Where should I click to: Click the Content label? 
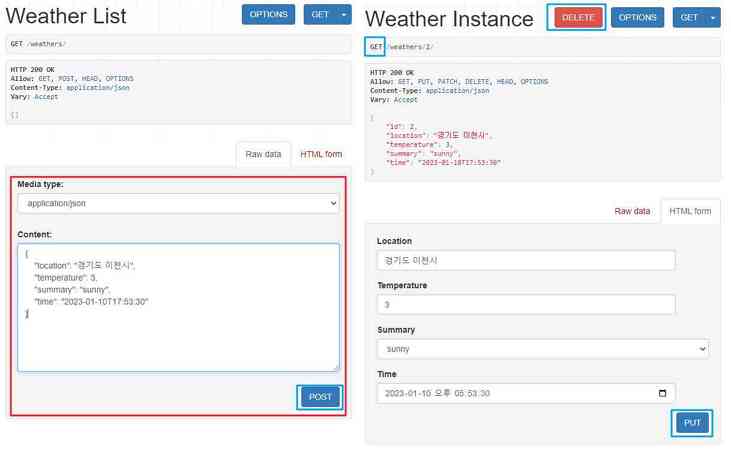[35, 235]
